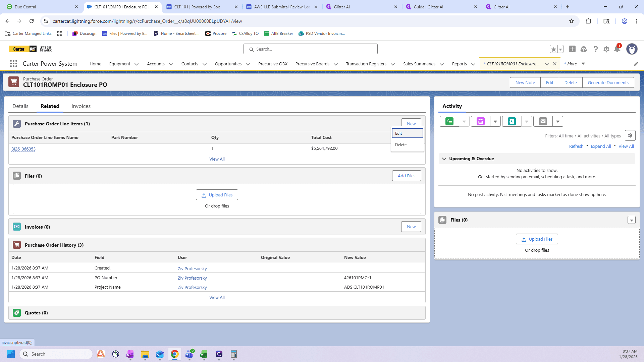Bookmark this page star icon

tap(572, 21)
